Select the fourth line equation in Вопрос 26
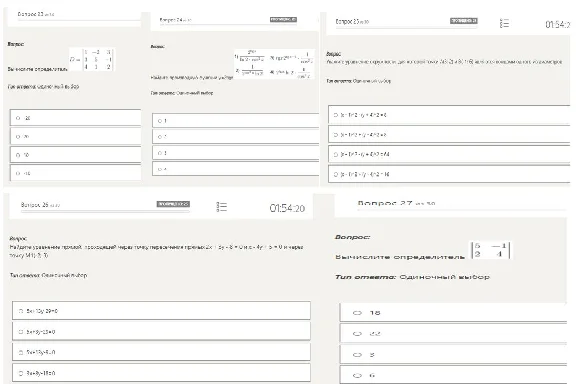 161,373
